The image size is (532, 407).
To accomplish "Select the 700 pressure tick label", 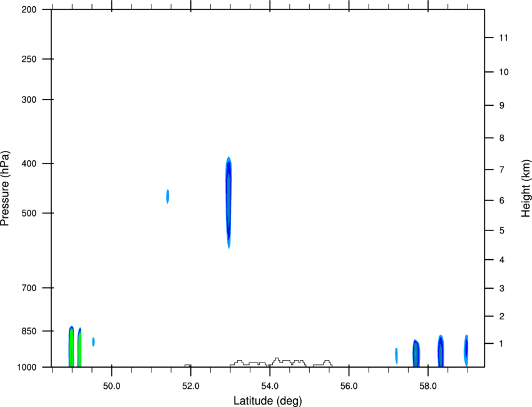I will click(x=29, y=287).
